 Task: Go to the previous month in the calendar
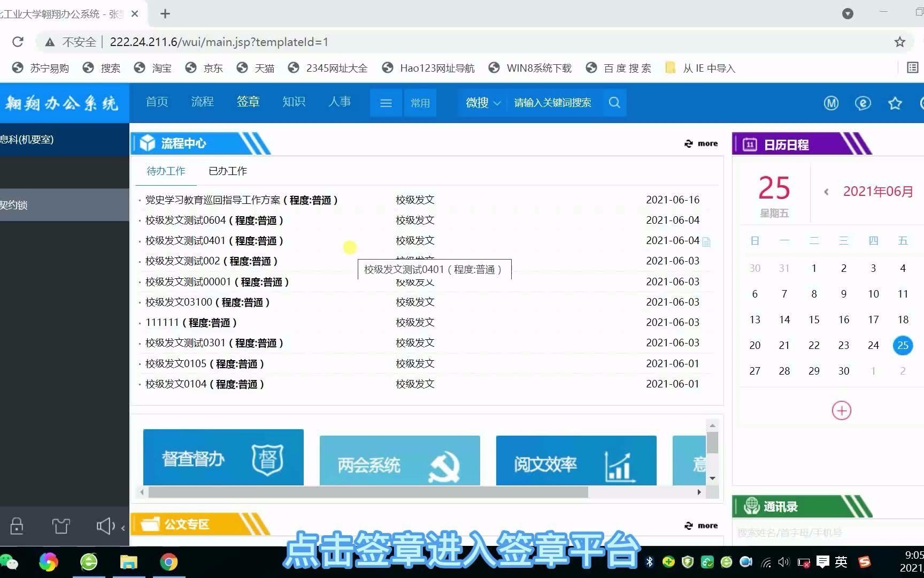pos(826,192)
